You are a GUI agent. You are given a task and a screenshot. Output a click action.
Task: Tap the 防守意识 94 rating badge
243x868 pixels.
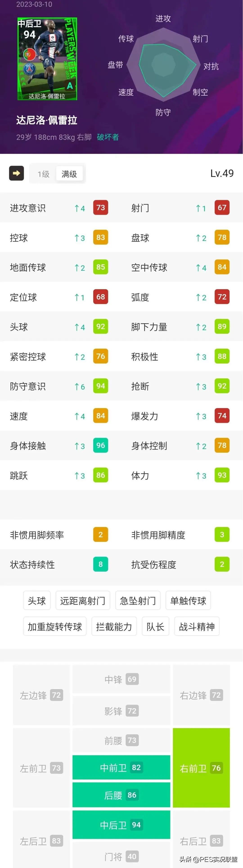101,386
